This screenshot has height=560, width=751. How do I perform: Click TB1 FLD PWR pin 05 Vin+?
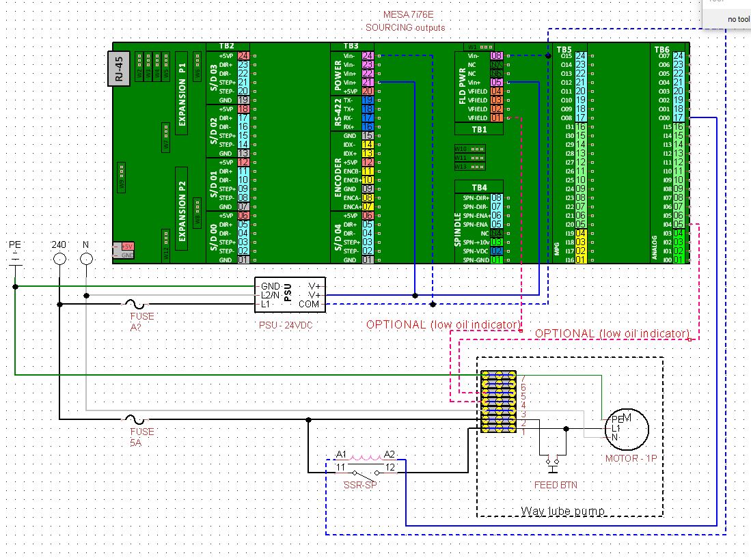tap(497, 83)
